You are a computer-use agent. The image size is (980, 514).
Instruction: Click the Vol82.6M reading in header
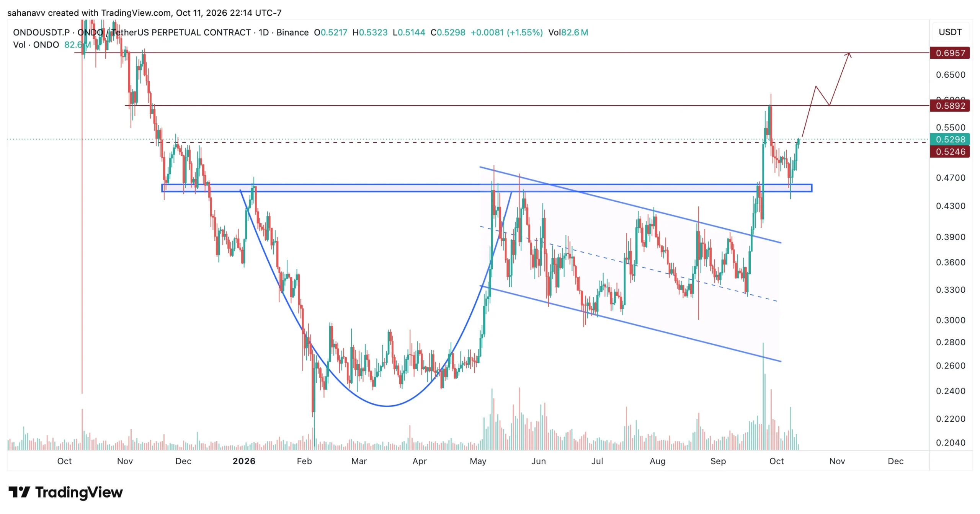click(568, 33)
